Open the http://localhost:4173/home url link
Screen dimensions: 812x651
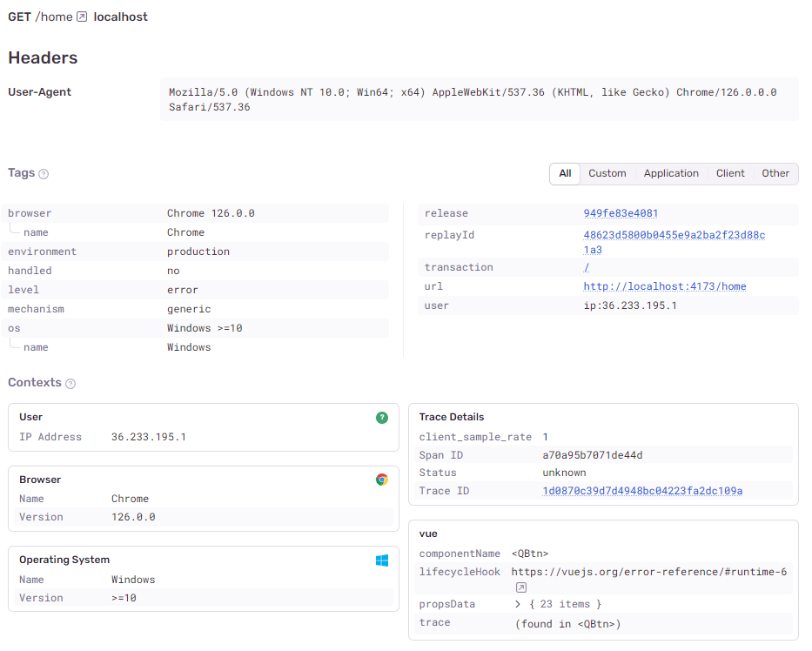[664, 286]
